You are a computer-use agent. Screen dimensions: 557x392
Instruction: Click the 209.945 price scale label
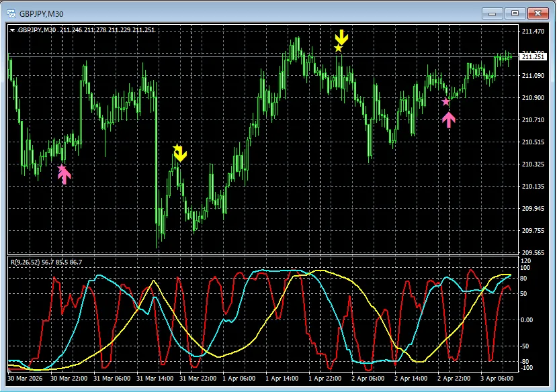click(x=533, y=208)
